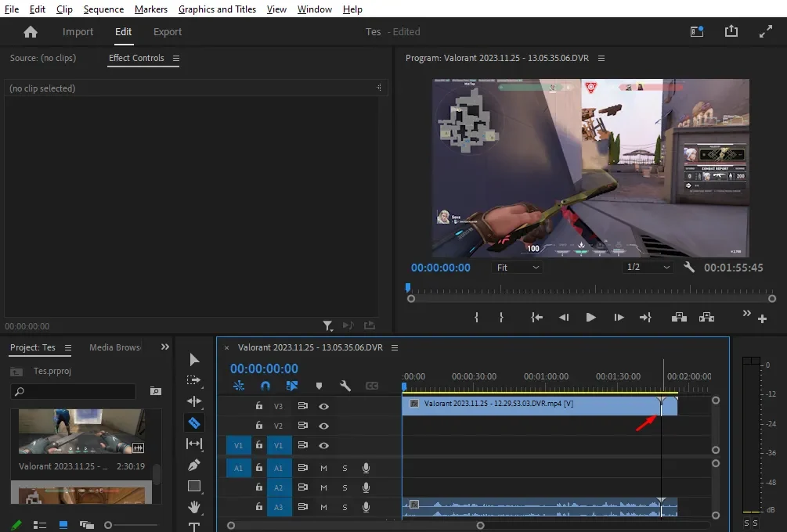
Task: Select the Razor tool
Action: tap(194, 422)
